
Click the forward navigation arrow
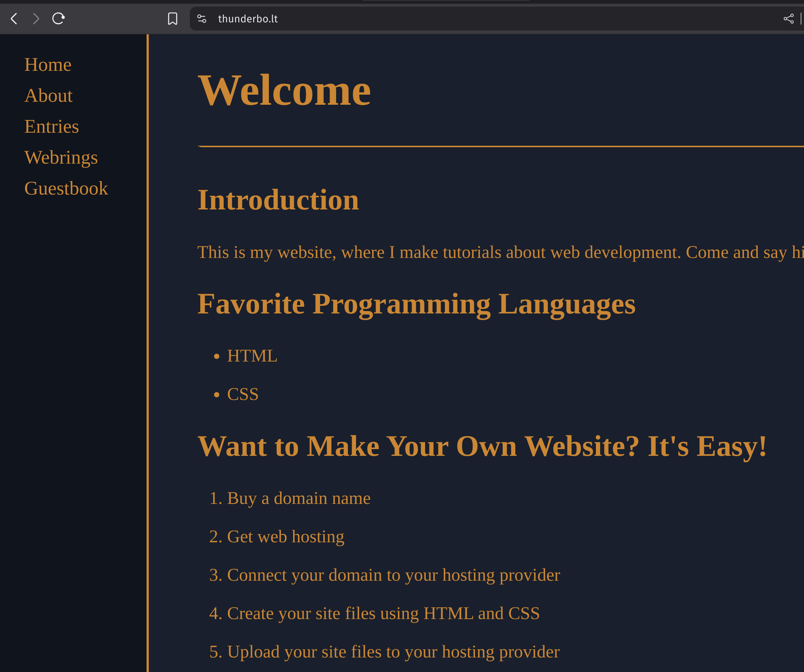click(x=36, y=18)
